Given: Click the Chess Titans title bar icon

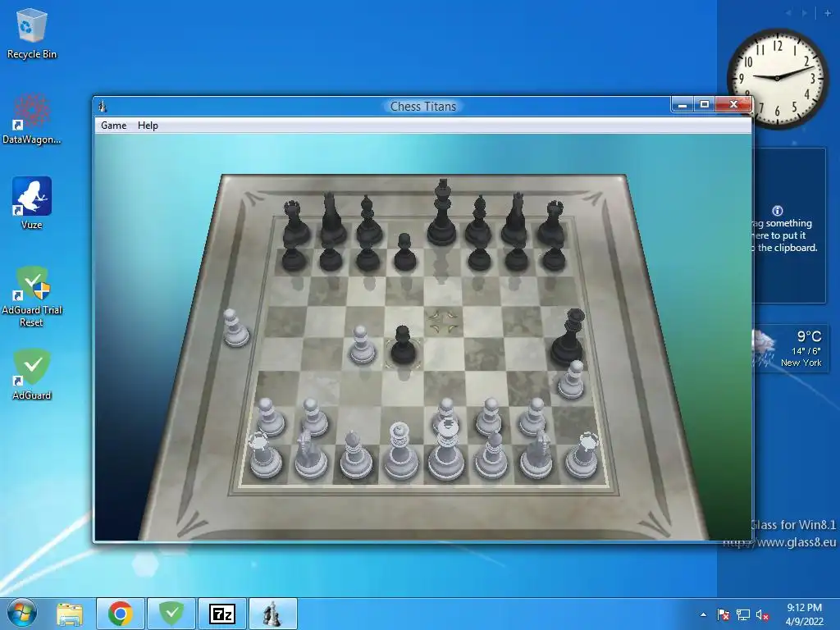Looking at the screenshot, I should pyautogui.click(x=103, y=107).
